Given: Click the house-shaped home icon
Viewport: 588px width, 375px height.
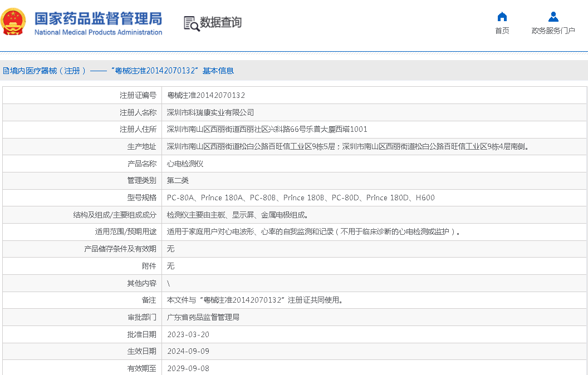Looking at the screenshot, I should pyautogui.click(x=502, y=17).
